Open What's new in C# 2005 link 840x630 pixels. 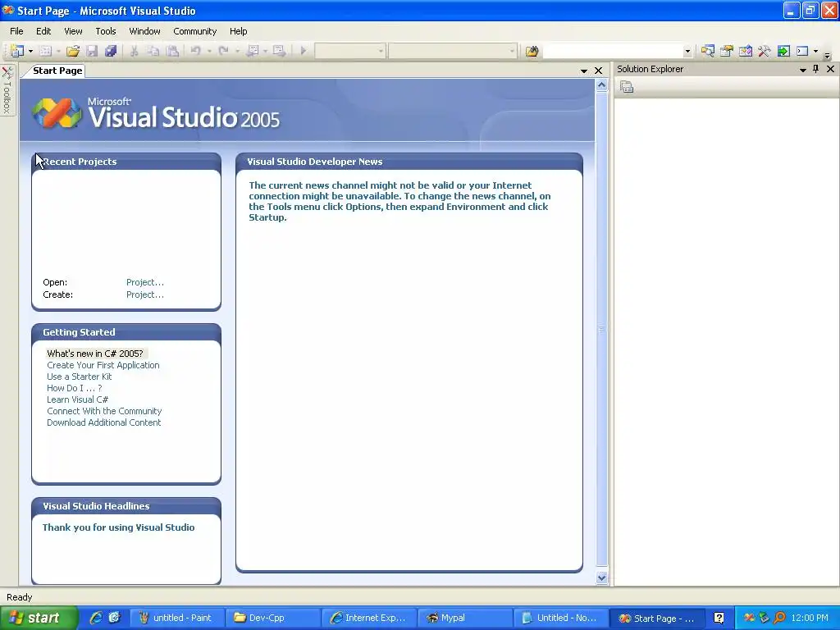[x=95, y=354]
